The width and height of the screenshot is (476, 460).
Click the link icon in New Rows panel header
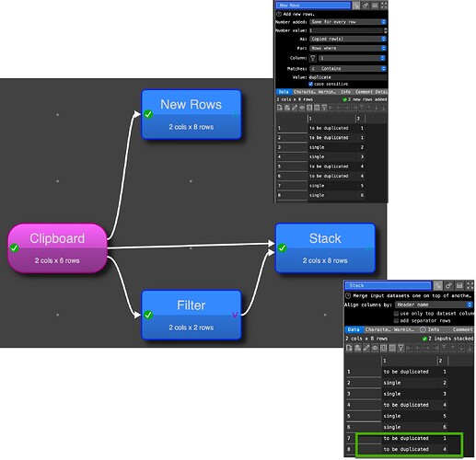366,6
